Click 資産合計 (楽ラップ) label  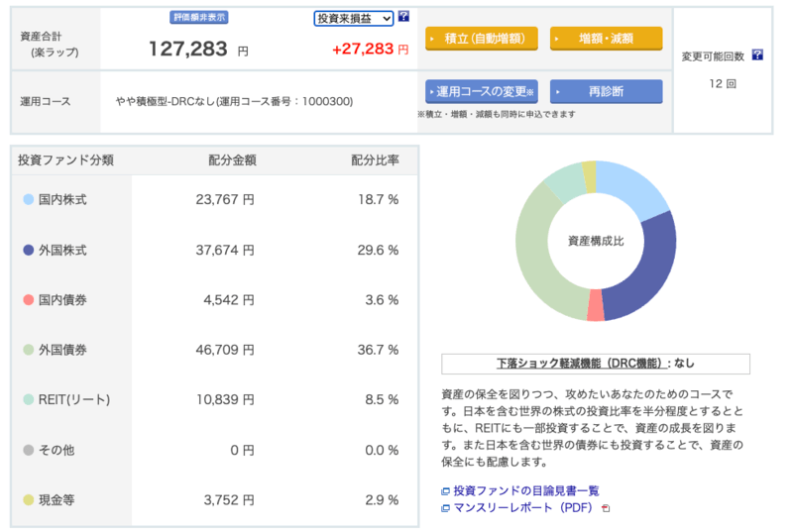(49, 44)
